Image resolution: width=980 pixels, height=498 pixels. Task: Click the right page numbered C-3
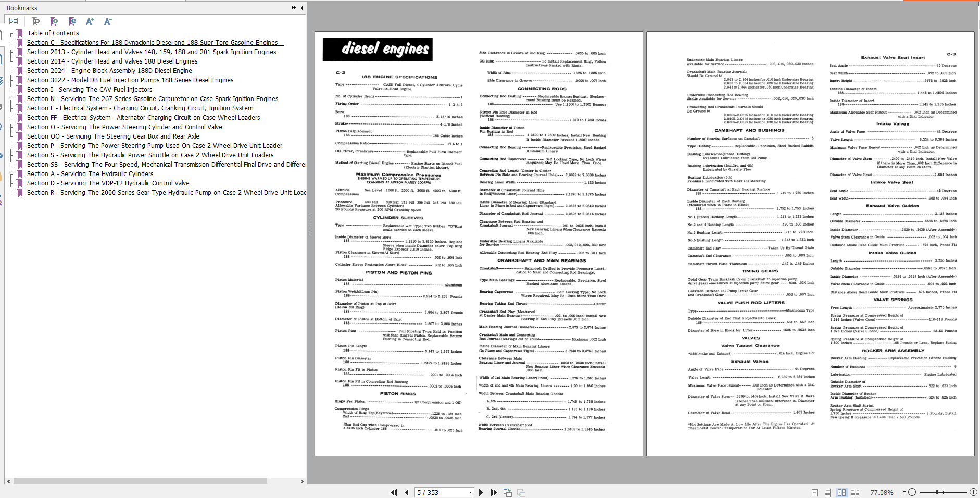click(810, 244)
